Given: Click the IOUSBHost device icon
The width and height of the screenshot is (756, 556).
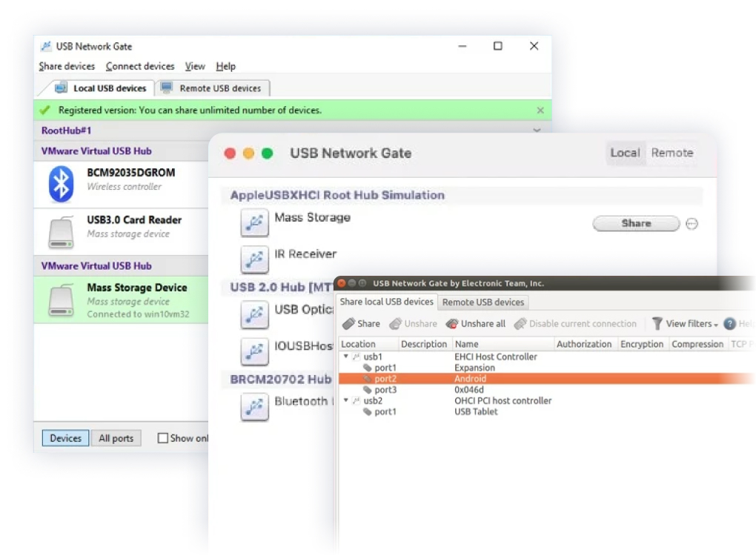Looking at the screenshot, I should [254, 351].
